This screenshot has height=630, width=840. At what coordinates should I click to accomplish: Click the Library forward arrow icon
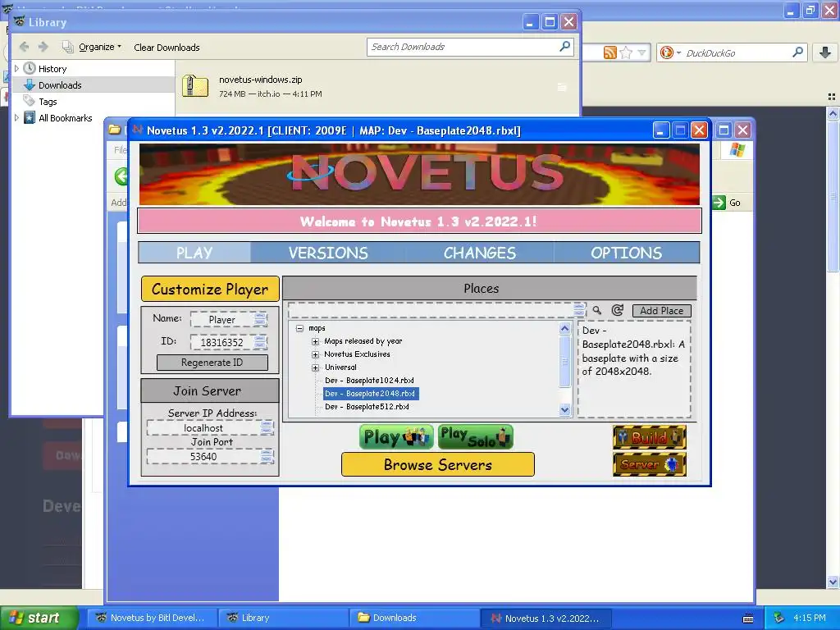click(43, 47)
